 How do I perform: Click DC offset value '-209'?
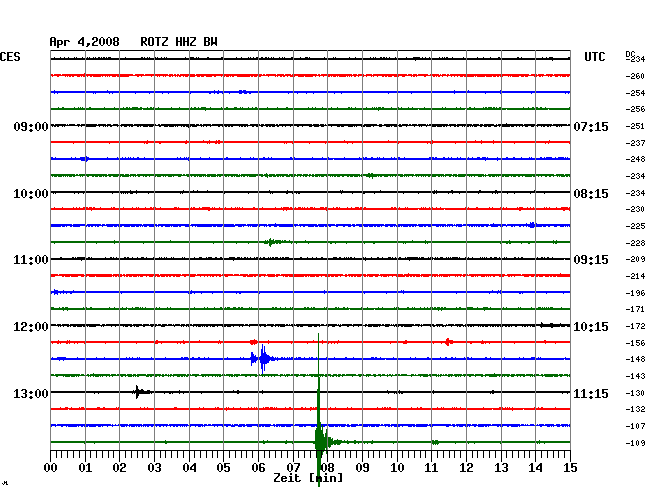[x=635, y=259]
